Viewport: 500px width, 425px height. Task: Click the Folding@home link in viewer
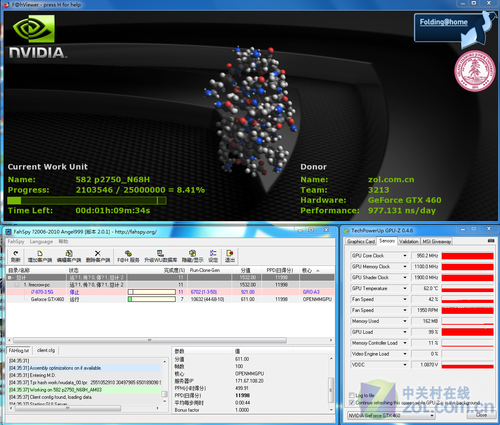click(x=443, y=22)
